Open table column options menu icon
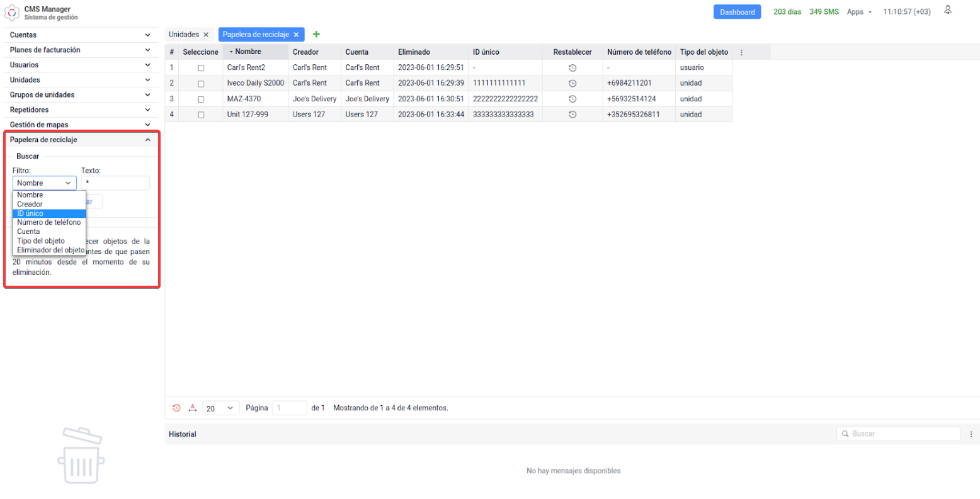The height and width of the screenshot is (499, 980). [741, 52]
